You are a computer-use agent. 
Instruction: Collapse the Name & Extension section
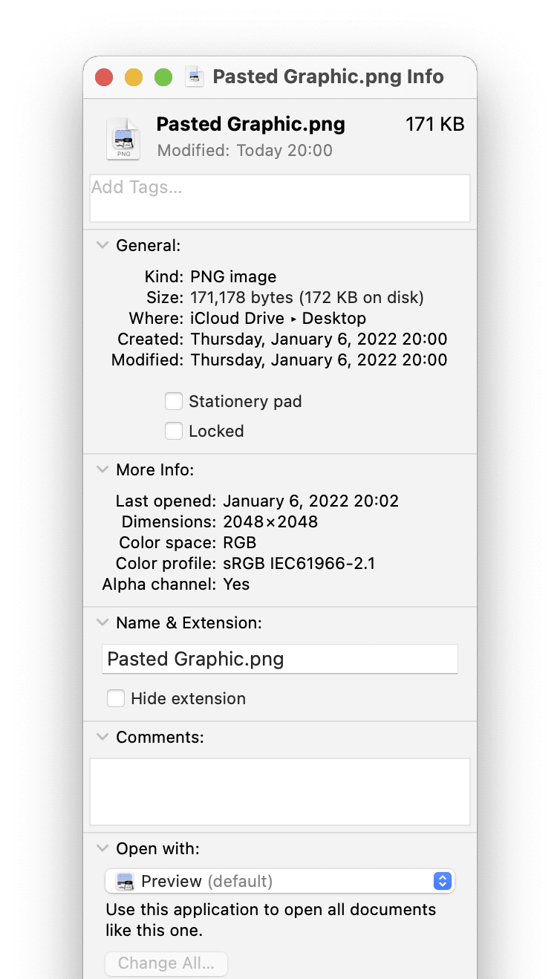[x=102, y=623]
